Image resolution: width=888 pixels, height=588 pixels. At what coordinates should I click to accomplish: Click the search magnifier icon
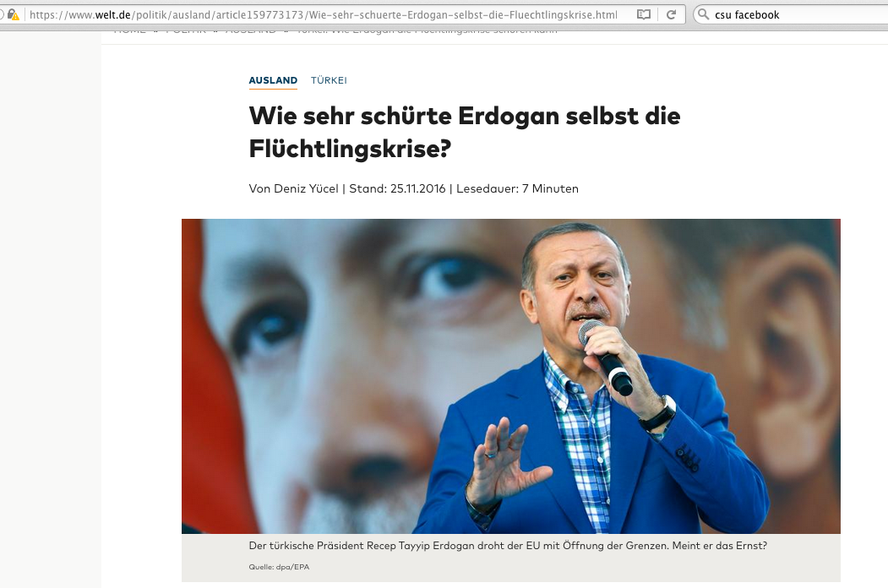pyautogui.click(x=703, y=14)
